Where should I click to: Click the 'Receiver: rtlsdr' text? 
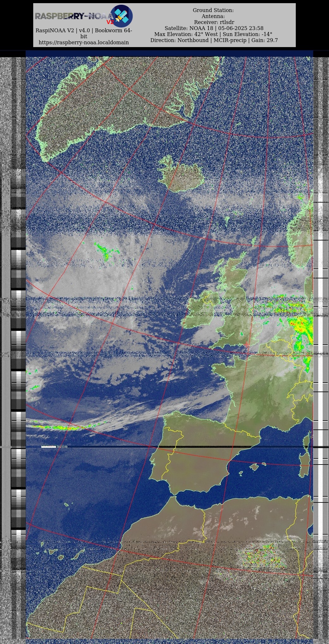(214, 22)
